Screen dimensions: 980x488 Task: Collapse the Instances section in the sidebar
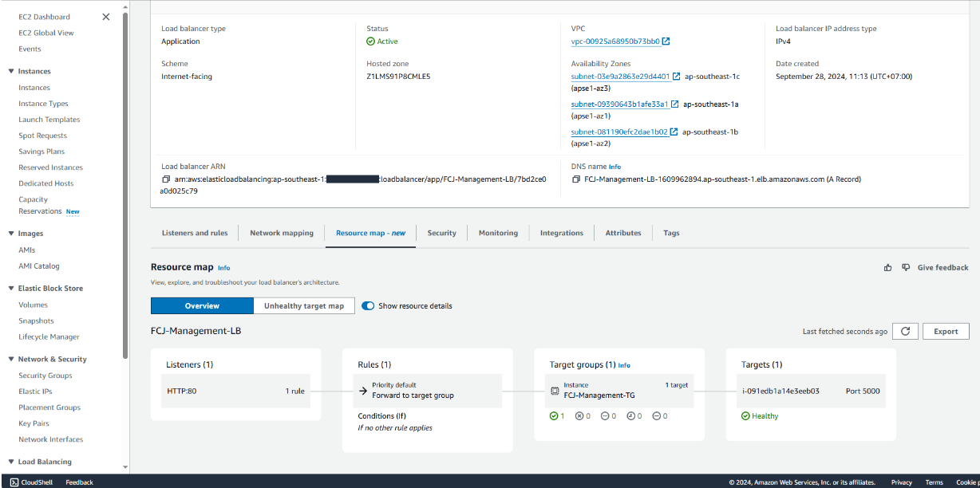click(11, 72)
